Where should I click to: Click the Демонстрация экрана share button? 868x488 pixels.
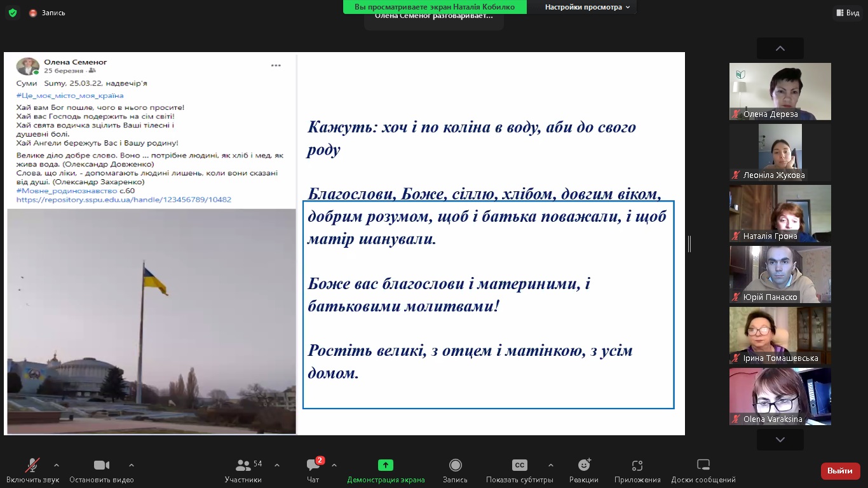(386, 471)
